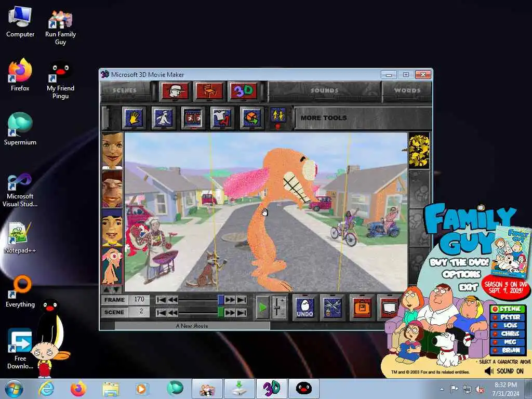Click Exit in the Family Guy window
The width and height of the screenshot is (532, 399).
(x=469, y=287)
